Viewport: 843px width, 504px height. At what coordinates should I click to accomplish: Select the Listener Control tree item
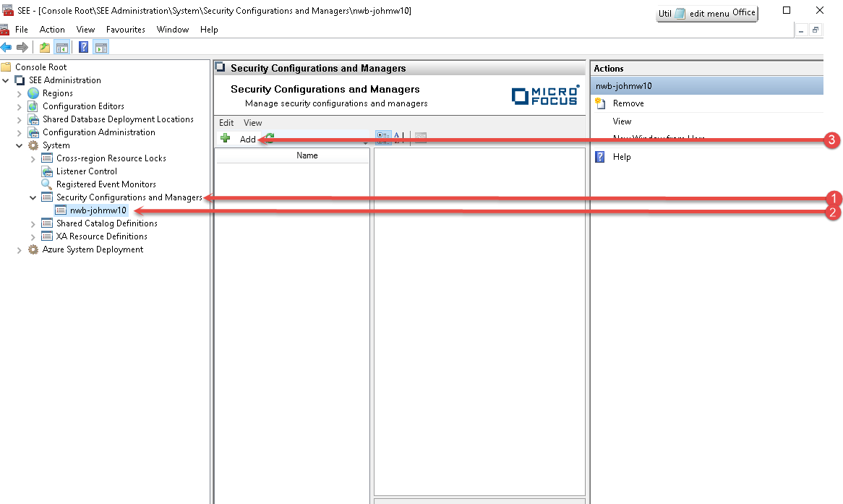(x=87, y=171)
